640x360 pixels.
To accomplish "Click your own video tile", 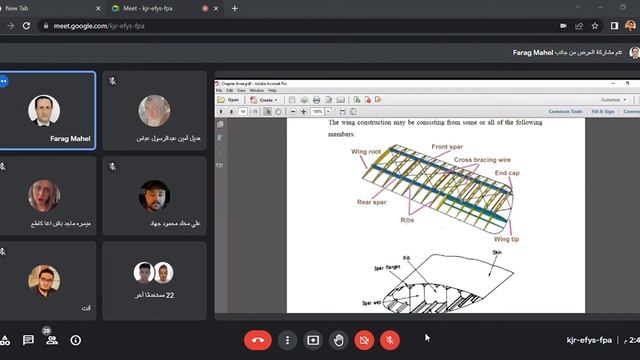I will pos(48,281).
